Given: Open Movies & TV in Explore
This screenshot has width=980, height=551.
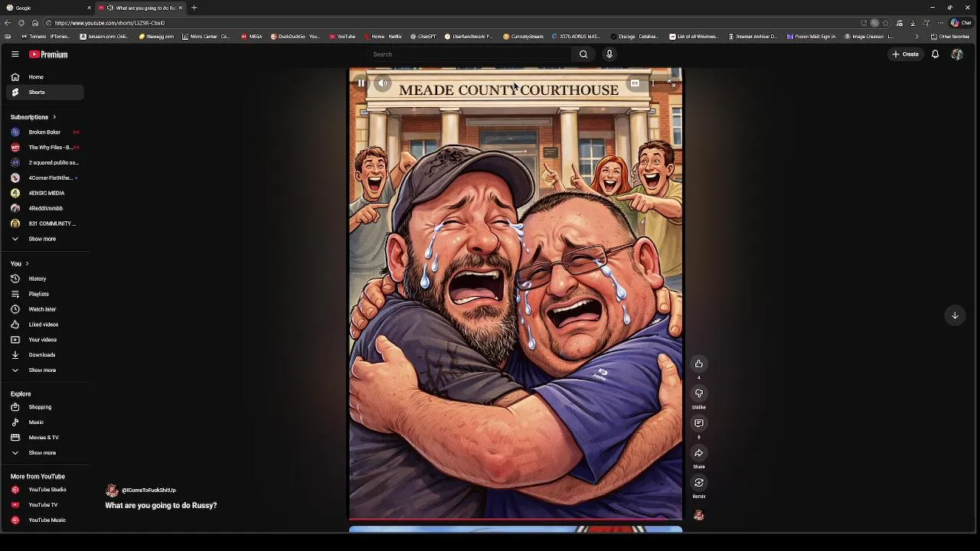Looking at the screenshot, I should point(45,438).
